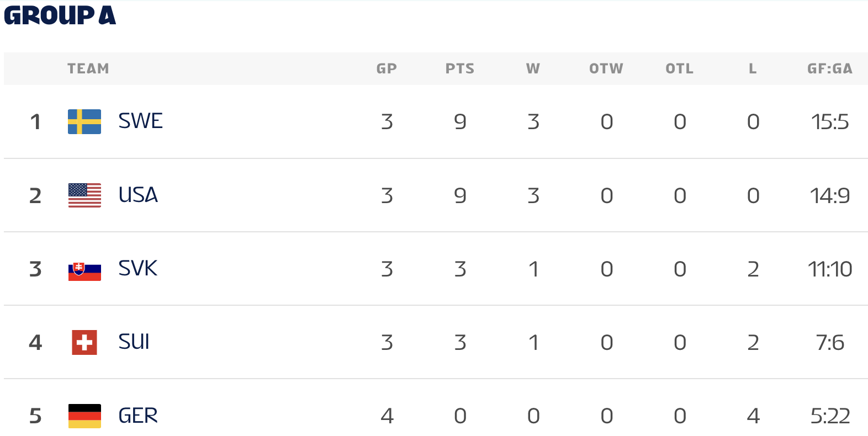
Task: Click Sweden's 15:5 goal difference value
Action: coord(829,122)
